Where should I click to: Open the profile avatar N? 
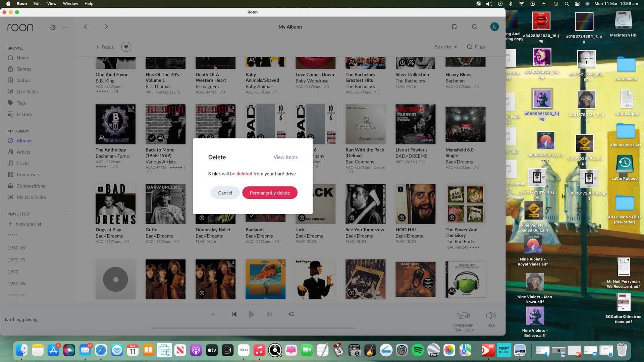coord(494,27)
